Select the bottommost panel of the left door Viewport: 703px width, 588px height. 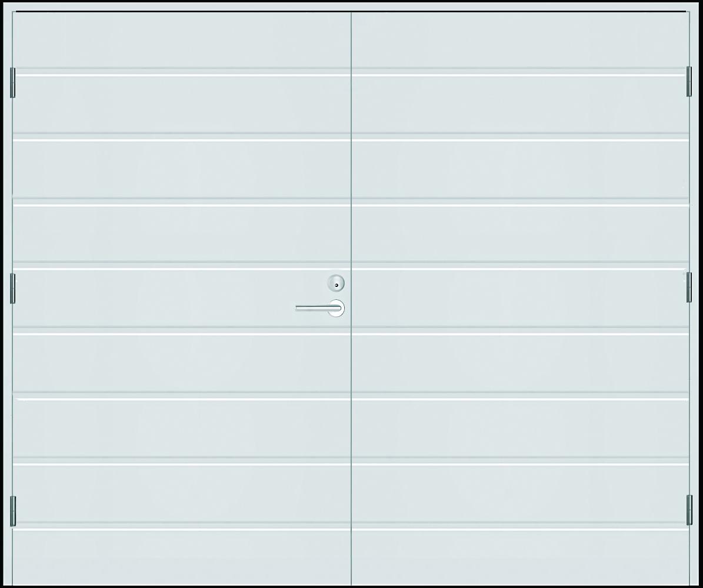(182, 557)
